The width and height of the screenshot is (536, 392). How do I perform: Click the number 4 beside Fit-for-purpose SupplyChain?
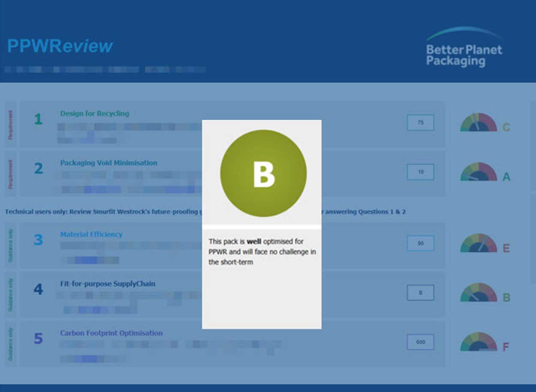point(38,289)
